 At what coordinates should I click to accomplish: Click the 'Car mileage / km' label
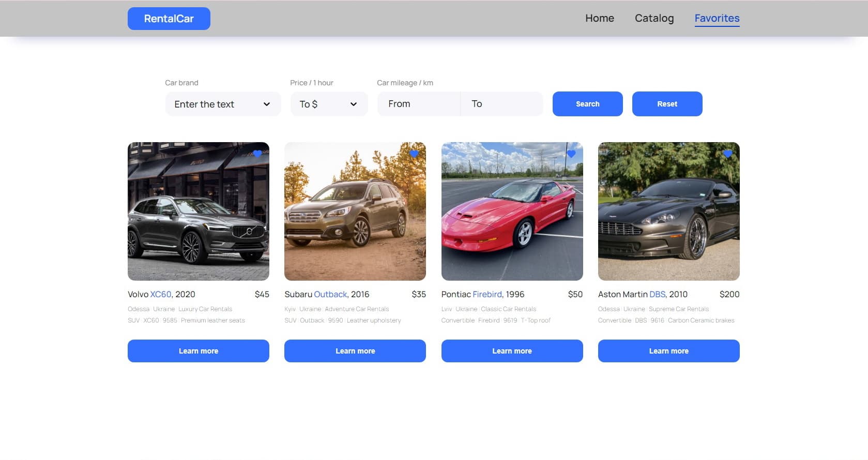coord(405,83)
